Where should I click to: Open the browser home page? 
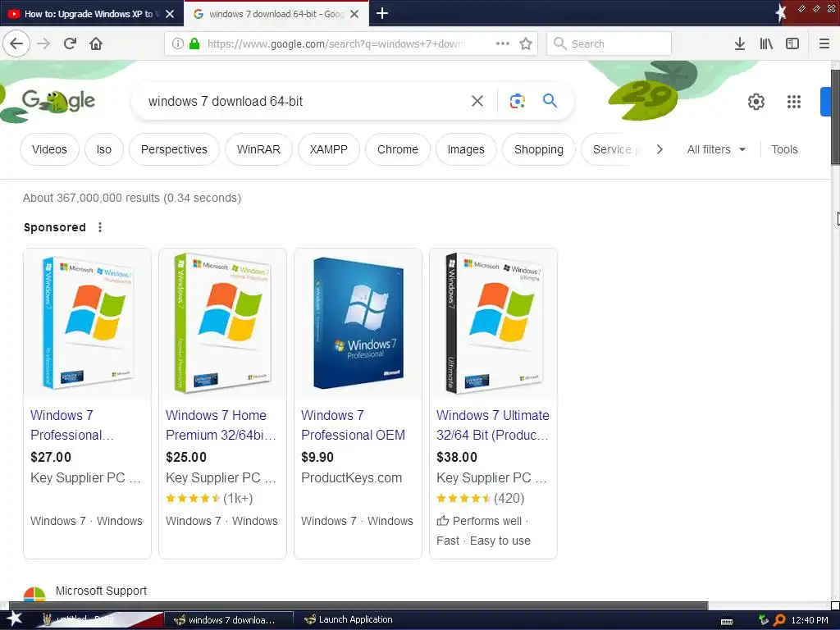[96, 43]
